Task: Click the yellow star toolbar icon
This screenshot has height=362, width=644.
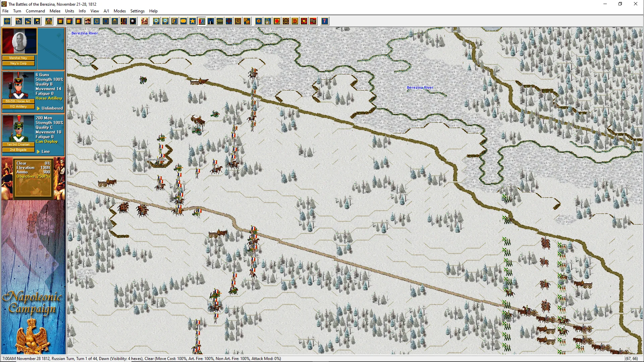Action: coord(193,21)
